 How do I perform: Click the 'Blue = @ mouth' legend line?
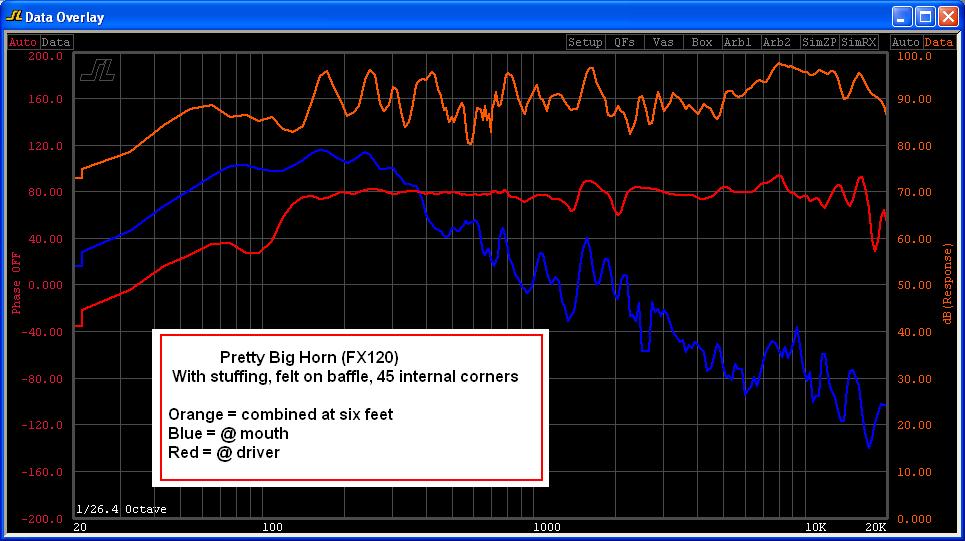point(228,433)
